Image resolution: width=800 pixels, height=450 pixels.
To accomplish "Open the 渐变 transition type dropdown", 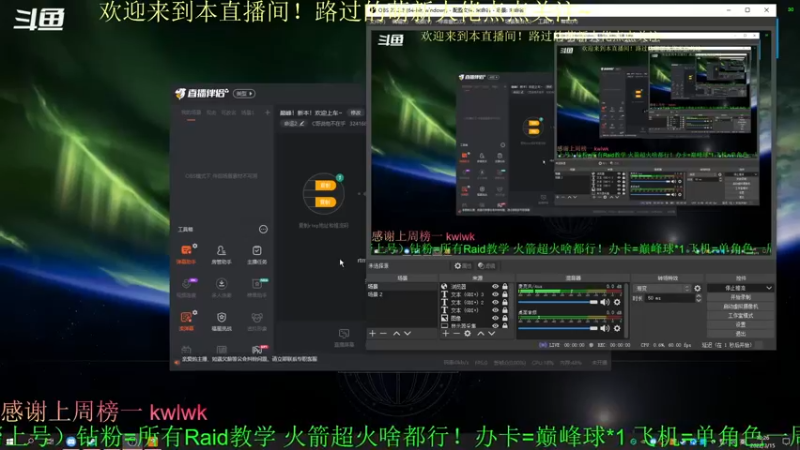I will tap(662, 288).
